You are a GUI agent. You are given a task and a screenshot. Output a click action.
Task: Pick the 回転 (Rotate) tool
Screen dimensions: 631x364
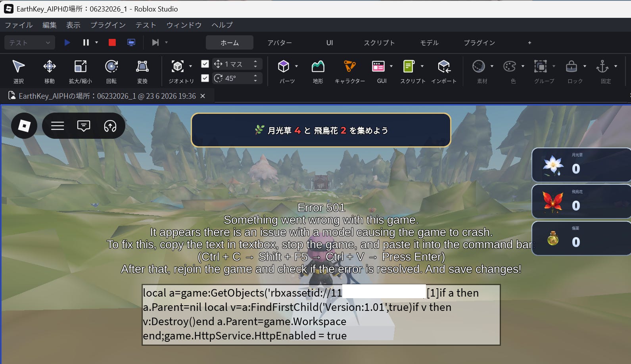tap(111, 71)
